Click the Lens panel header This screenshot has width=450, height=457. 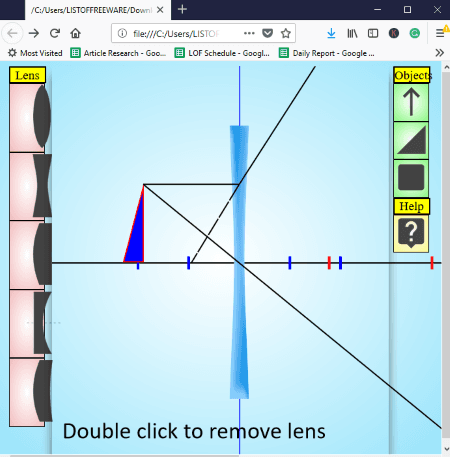pyautogui.click(x=27, y=75)
